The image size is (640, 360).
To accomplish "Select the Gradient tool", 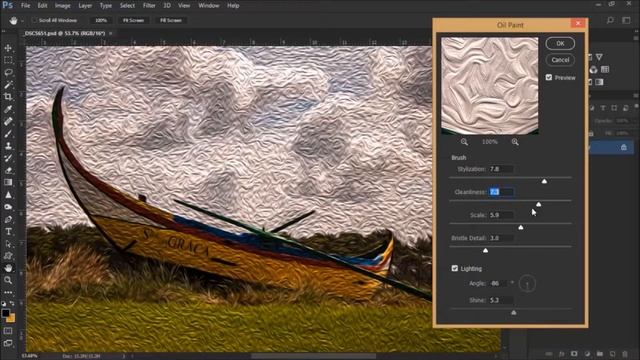I will click(8, 182).
